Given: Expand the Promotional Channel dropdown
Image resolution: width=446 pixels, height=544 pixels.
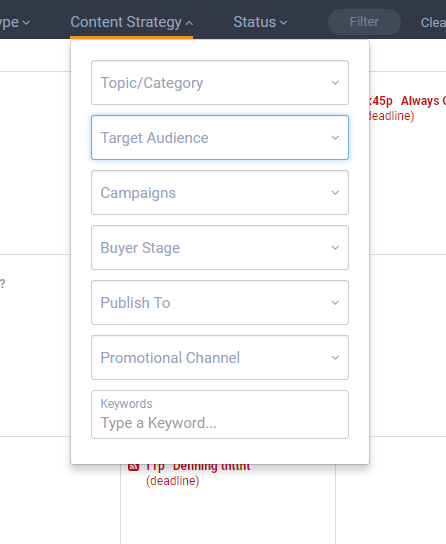Looking at the screenshot, I should [x=220, y=357].
